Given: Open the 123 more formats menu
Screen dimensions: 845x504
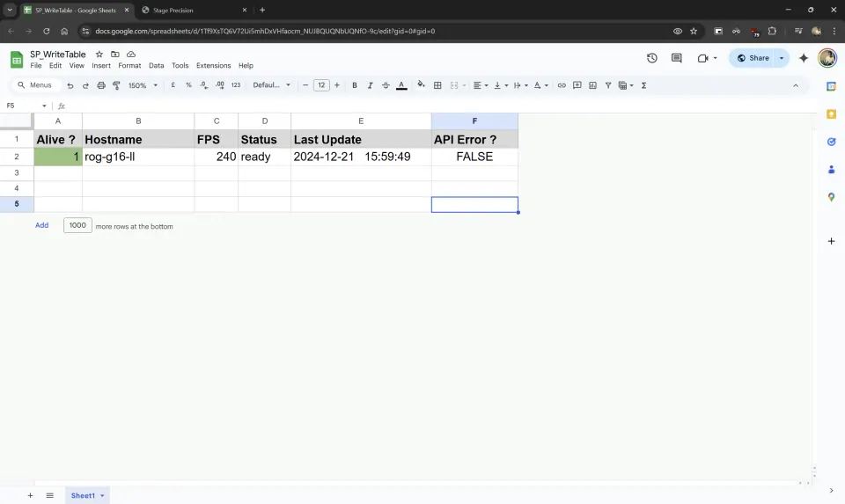Looking at the screenshot, I should [236, 85].
